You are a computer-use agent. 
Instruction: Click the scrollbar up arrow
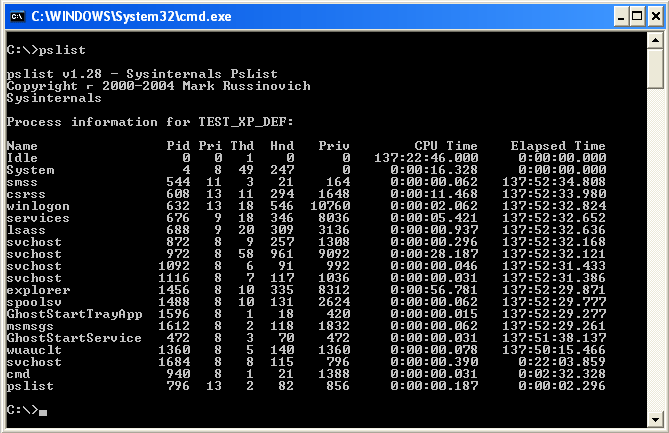click(x=656, y=41)
